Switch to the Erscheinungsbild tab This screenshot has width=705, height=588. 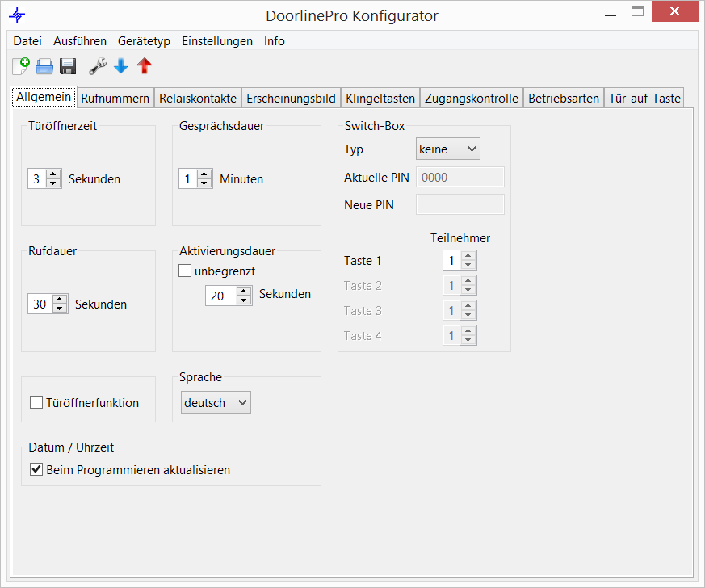[x=291, y=98]
